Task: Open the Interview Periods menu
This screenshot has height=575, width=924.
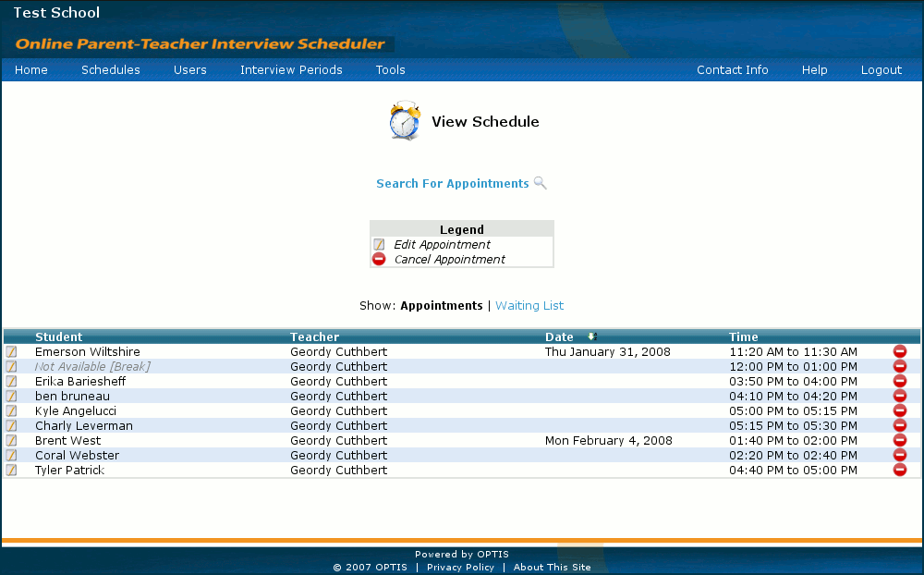Action: coord(291,70)
